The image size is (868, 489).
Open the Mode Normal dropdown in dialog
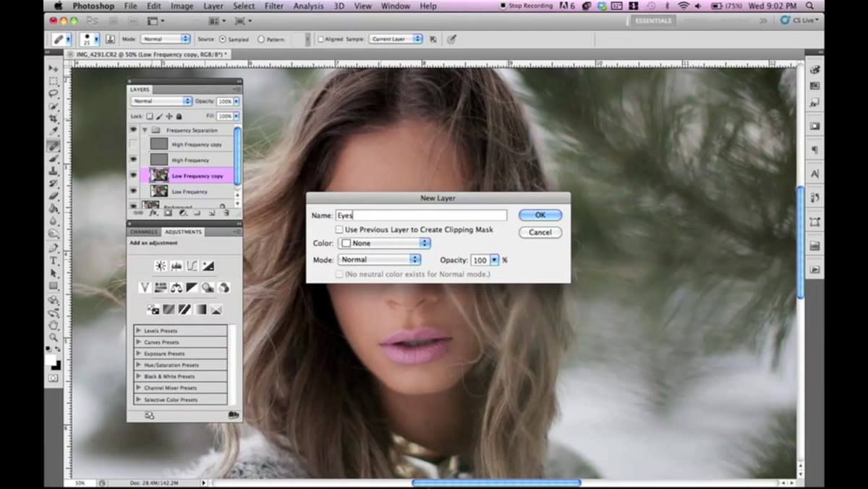(x=379, y=260)
